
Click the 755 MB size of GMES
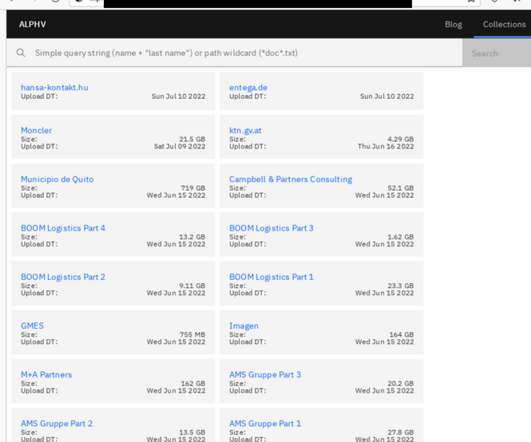tap(193, 334)
